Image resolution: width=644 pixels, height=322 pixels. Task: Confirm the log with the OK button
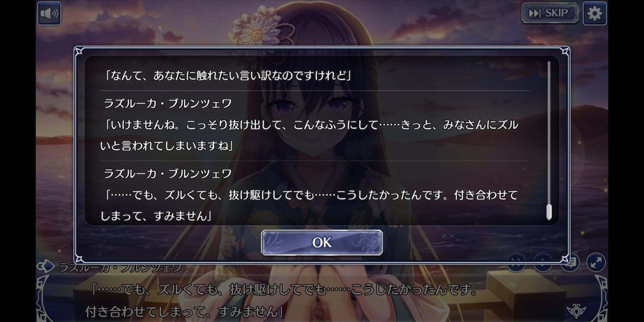coord(322,242)
